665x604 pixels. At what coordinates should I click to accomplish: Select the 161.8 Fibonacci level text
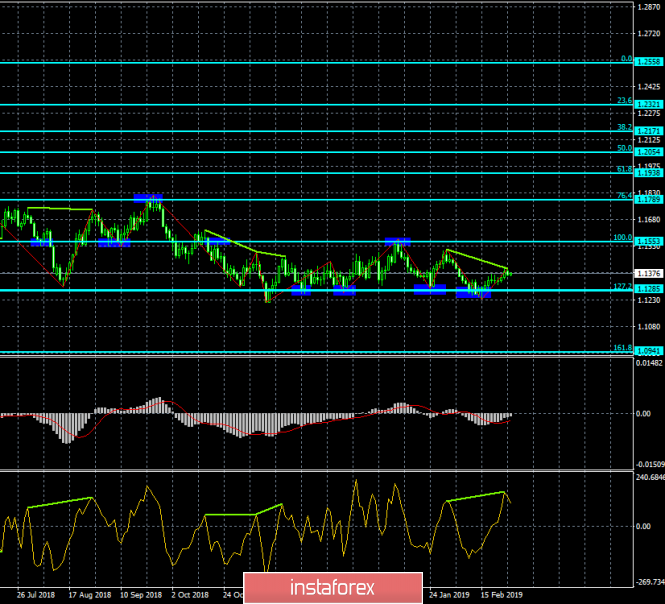click(623, 348)
